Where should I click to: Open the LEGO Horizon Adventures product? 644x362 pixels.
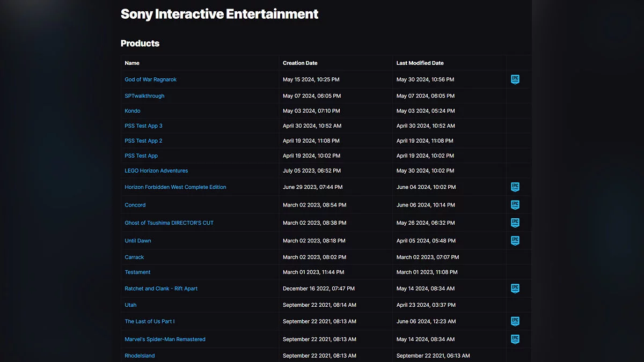pos(156,171)
